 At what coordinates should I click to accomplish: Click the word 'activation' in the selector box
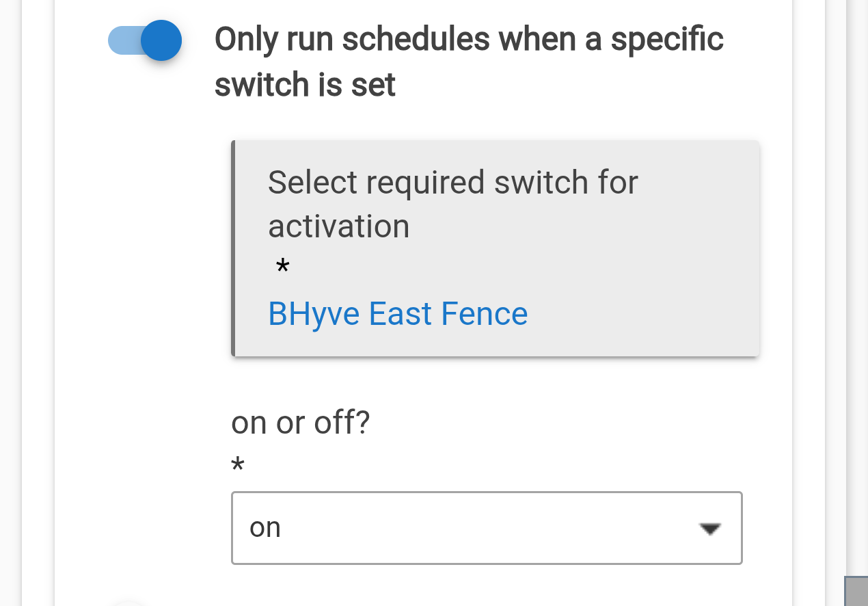[338, 226]
